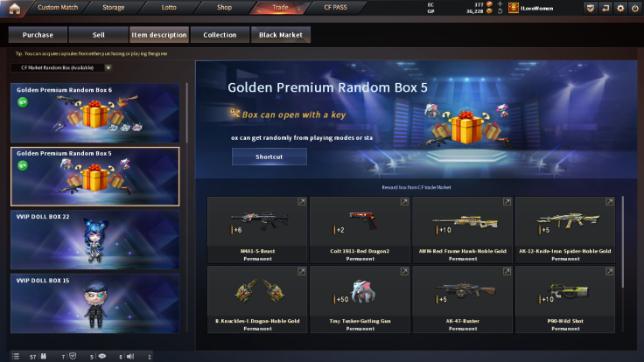Go to the home lobby icon
The width and height of the screenshot is (644, 362).
[14, 8]
